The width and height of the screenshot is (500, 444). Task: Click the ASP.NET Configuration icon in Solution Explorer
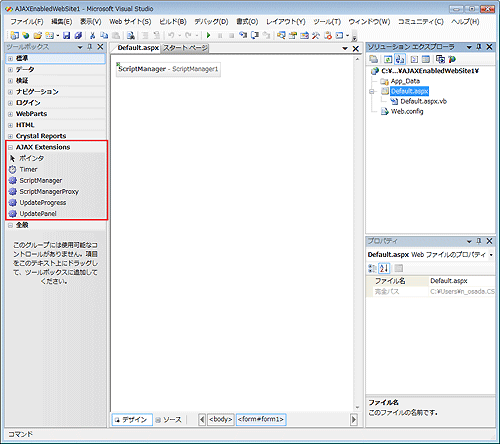[452, 59]
